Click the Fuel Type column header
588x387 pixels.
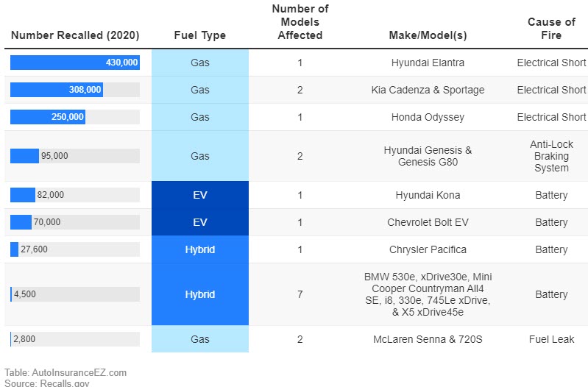coord(199,35)
